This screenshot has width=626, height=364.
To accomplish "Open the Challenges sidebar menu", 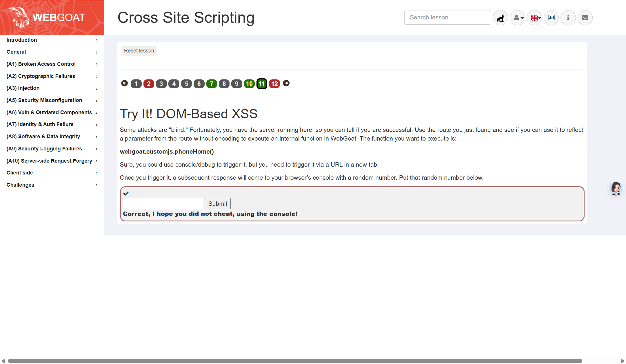I will pos(52,185).
